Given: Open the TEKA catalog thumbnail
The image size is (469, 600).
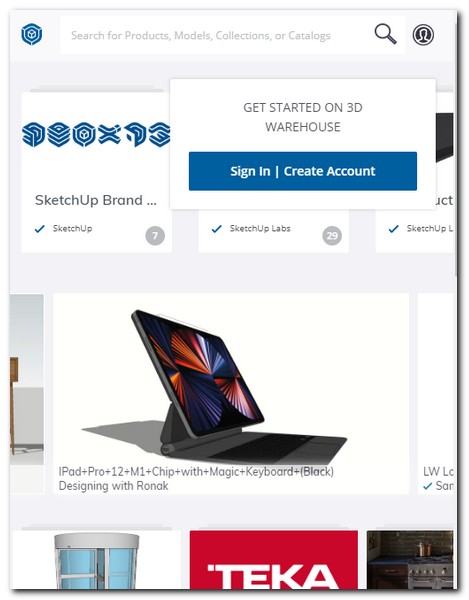Looking at the screenshot, I should pyautogui.click(x=274, y=559).
